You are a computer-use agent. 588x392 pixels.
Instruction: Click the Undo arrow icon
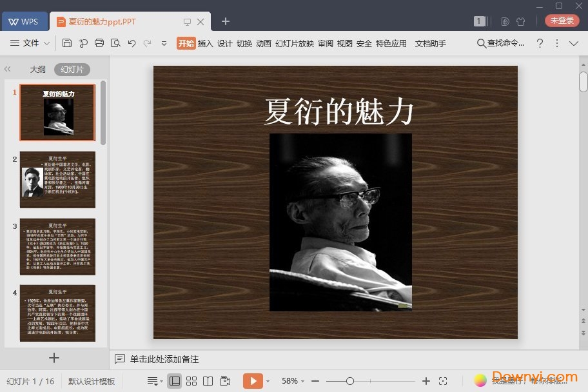click(132, 43)
